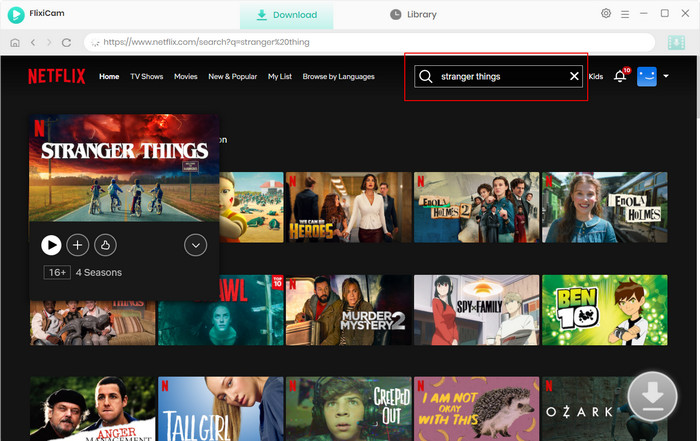Open the Ben 10 thumbnail
Screen dimensions: 700x441
pyautogui.click(x=604, y=310)
